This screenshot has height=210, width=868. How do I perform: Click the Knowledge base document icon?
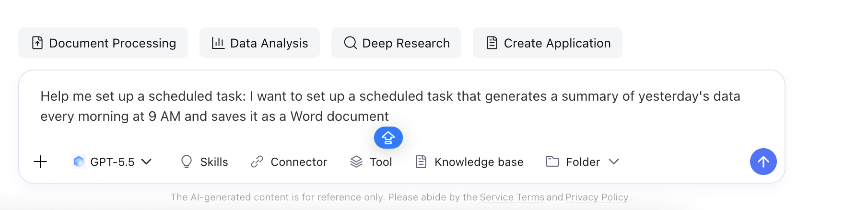coord(421,162)
